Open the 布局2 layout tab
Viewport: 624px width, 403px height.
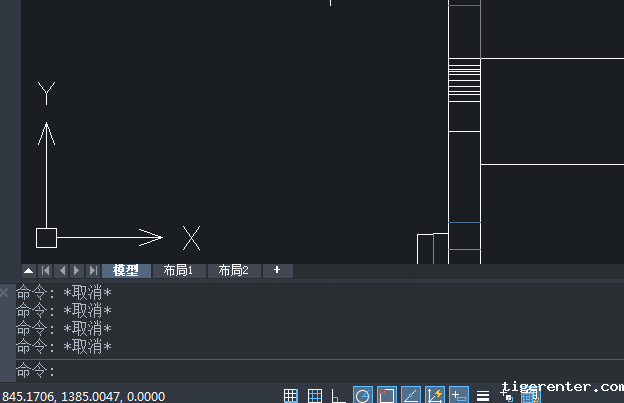click(233, 271)
